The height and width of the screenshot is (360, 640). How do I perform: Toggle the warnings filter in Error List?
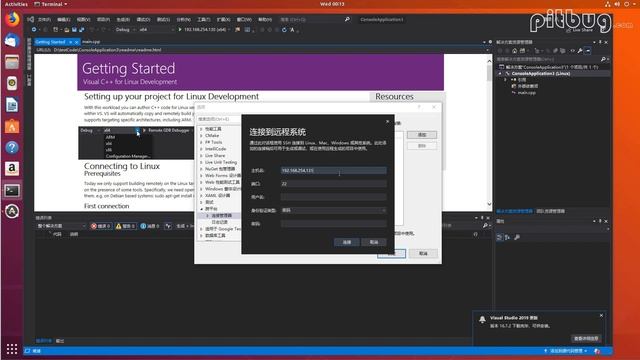tap(126, 226)
